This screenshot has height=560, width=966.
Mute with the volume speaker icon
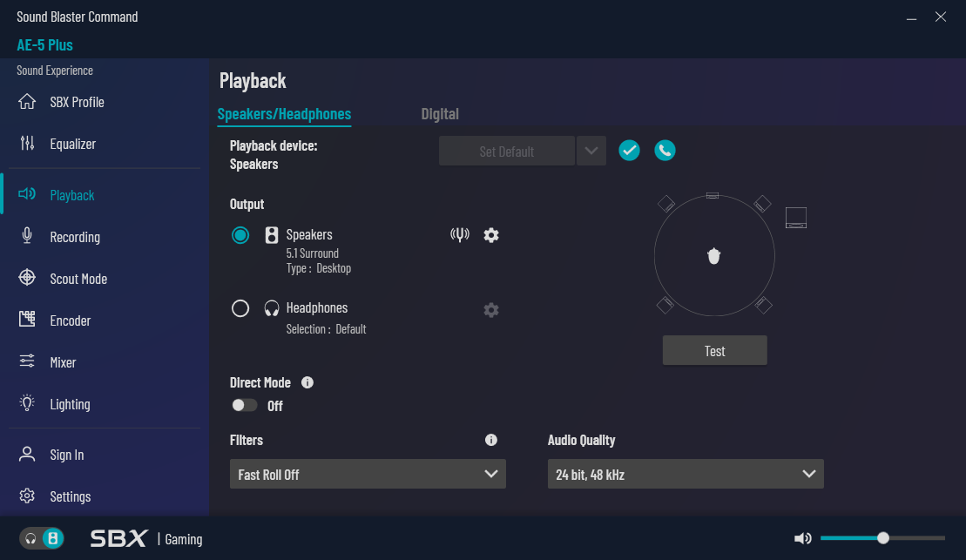803,538
